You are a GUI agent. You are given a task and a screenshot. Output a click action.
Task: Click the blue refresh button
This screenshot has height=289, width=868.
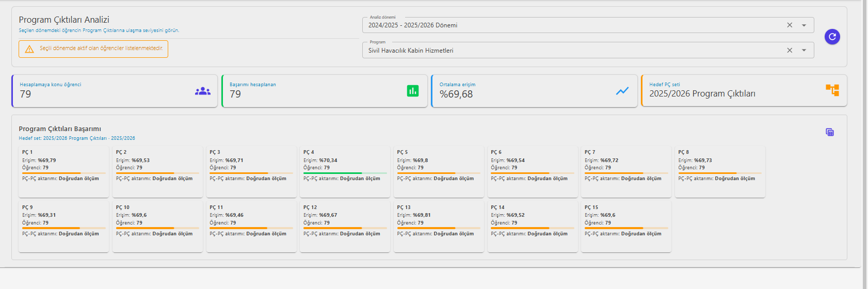[832, 37]
